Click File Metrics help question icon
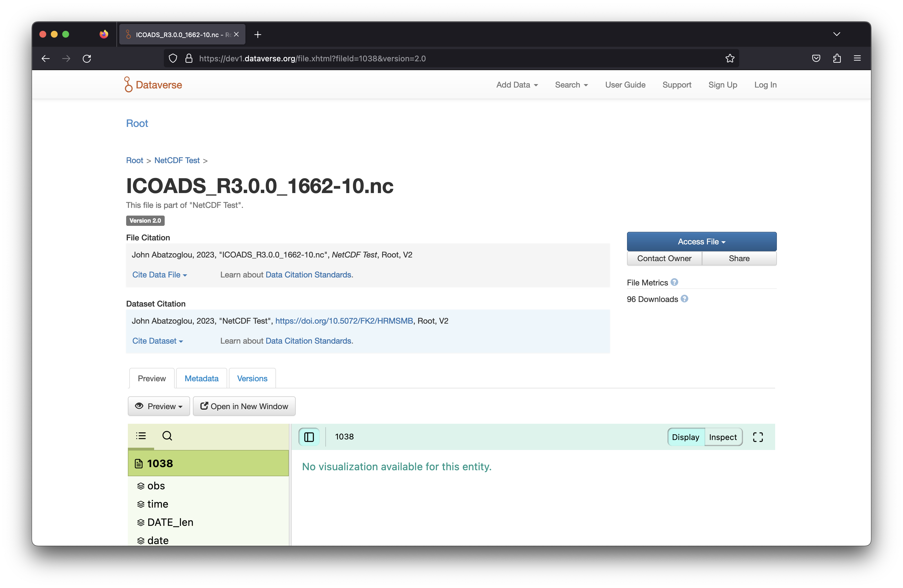Image resolution: width=903 pixels, height=588 pixels. point(674,282)
